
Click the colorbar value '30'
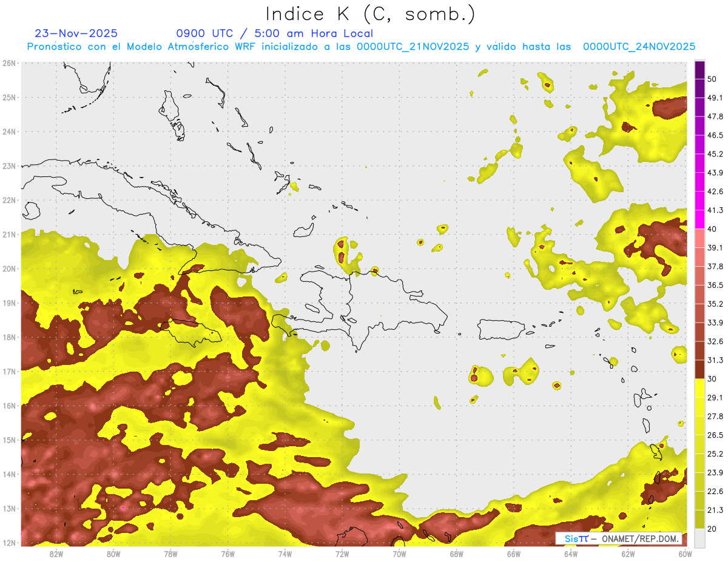pos(712,379)
